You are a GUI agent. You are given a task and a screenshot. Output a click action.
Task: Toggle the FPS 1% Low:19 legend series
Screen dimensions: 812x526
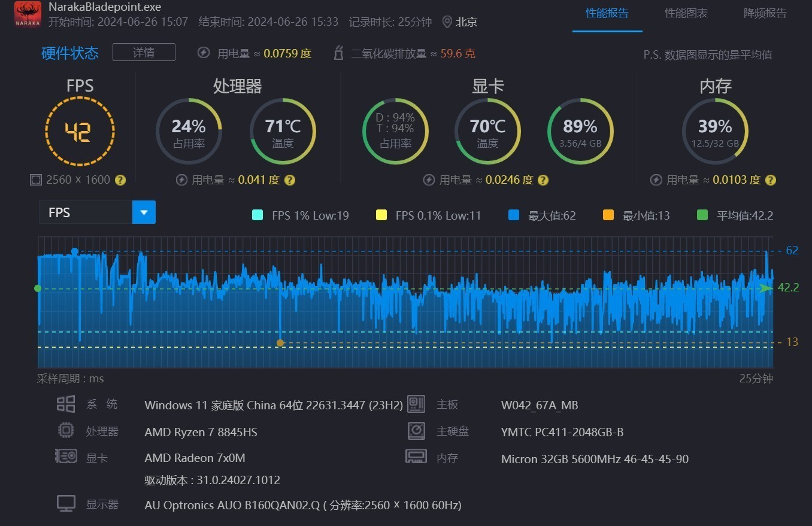tap(301, 215)
